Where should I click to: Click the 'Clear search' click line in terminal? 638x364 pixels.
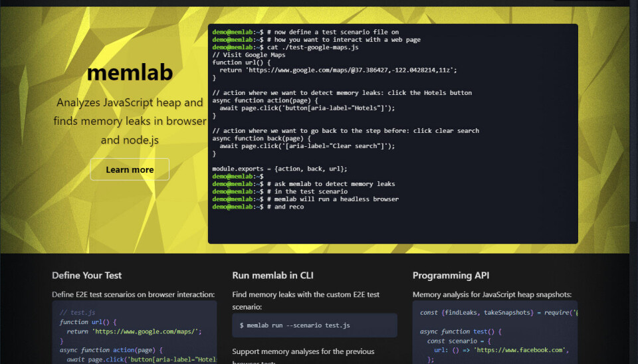pyautogui.click(x=307, y=146)
